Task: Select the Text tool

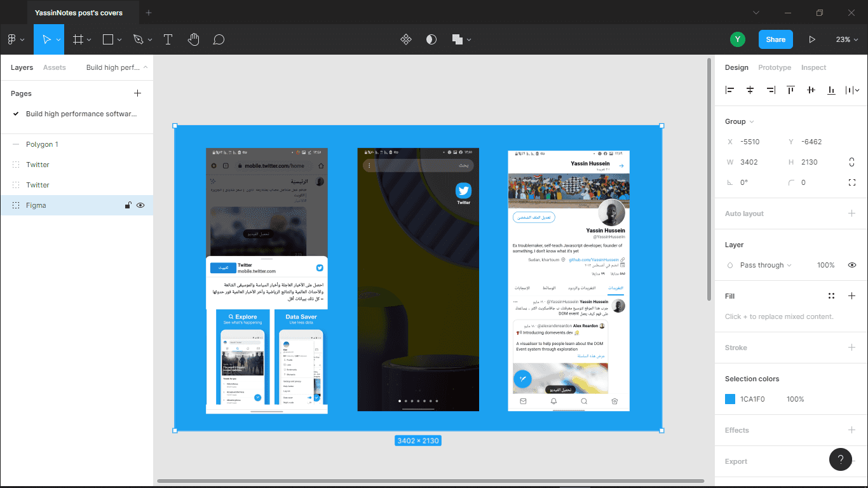Action: point(168,39)
